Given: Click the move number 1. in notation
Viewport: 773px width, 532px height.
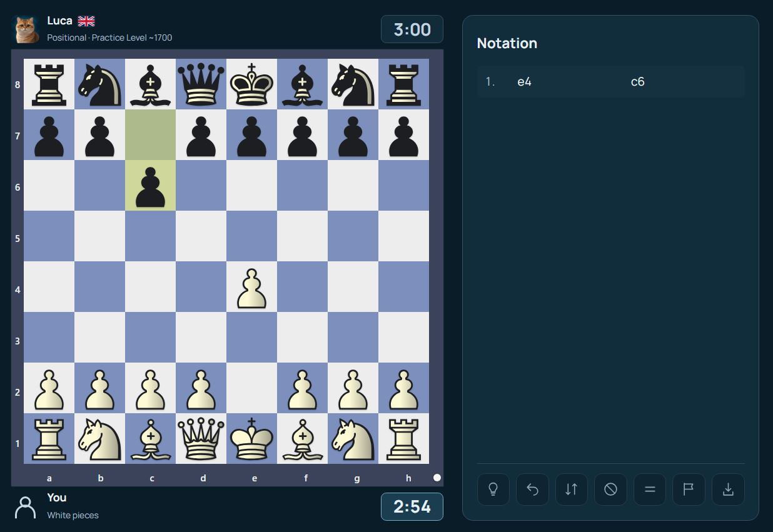Looking at the screenshot, I should pos(490,82).
